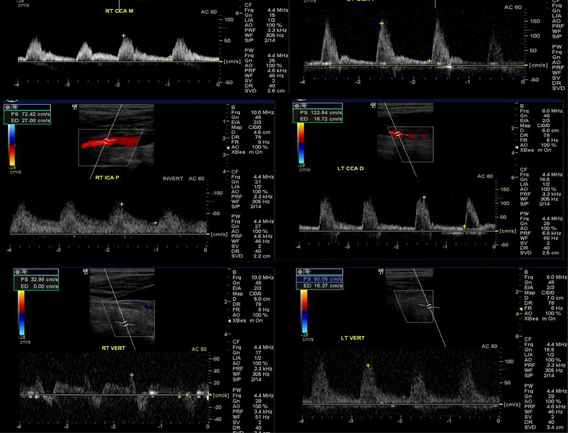Screen dimensions: 568x433
Task: Click sample volume gate in RT ICA P image
Action: (x=106, y=141)
